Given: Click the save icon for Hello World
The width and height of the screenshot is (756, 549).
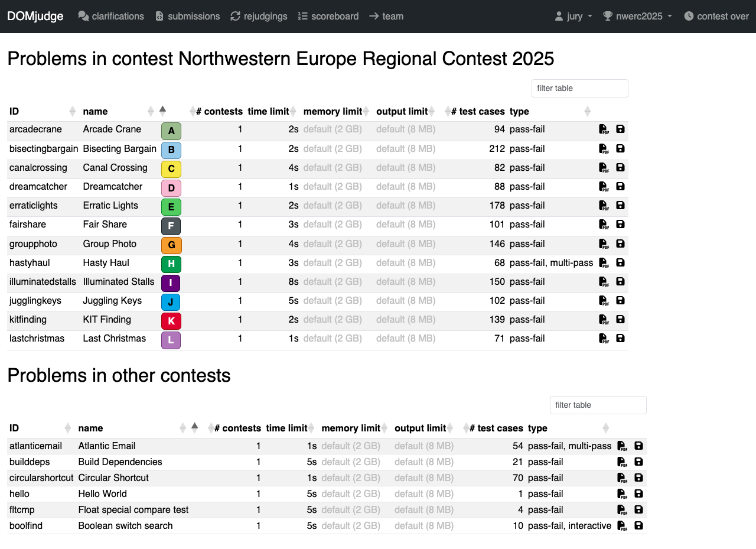Looking at the screenshot, I should [638, 493].
